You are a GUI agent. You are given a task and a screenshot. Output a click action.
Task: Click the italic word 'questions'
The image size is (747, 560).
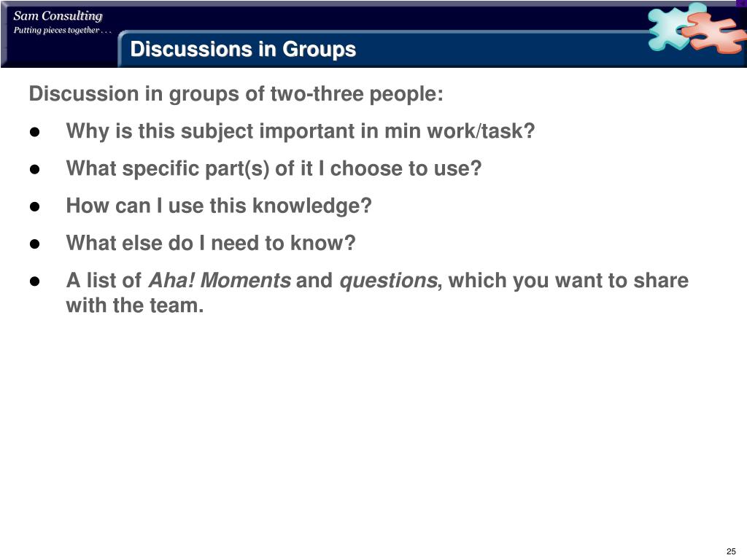388,281
